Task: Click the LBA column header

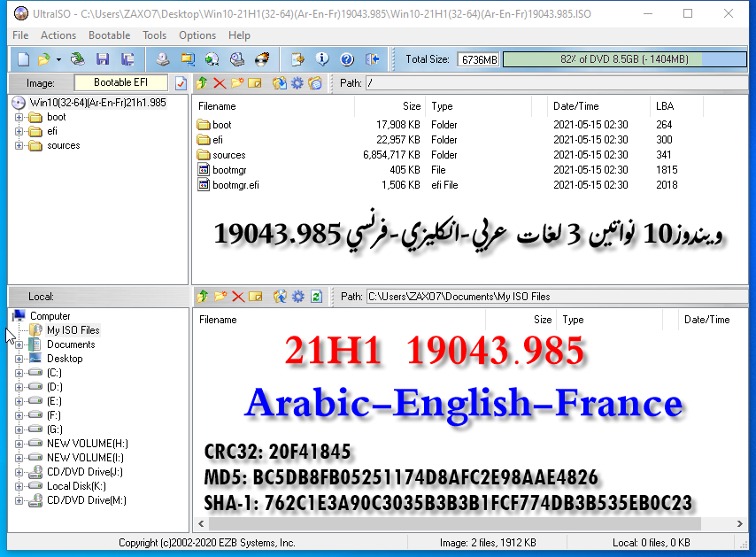Action: pos(676,106)
